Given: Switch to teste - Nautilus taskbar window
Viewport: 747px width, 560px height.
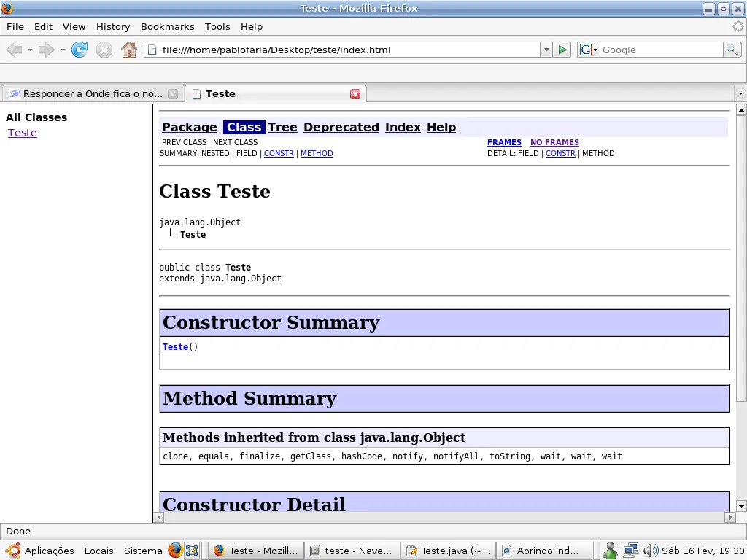Looking at the screenshot, I should coord(352,551).
